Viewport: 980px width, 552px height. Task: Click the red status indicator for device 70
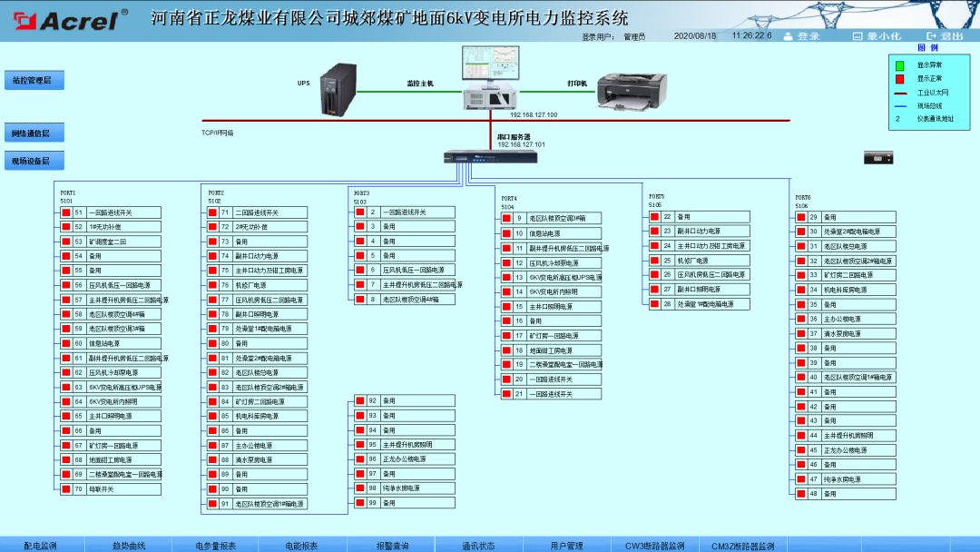point(65,488)
